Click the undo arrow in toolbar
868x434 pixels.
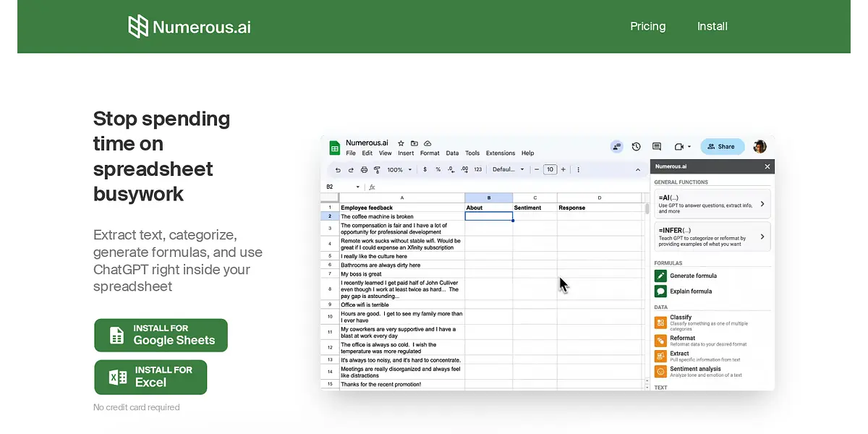(338, 170)
